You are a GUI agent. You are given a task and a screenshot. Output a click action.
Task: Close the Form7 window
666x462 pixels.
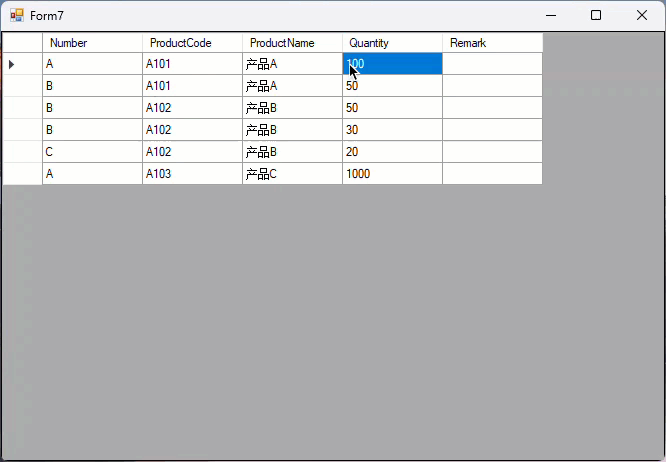[x=642, y=15]
